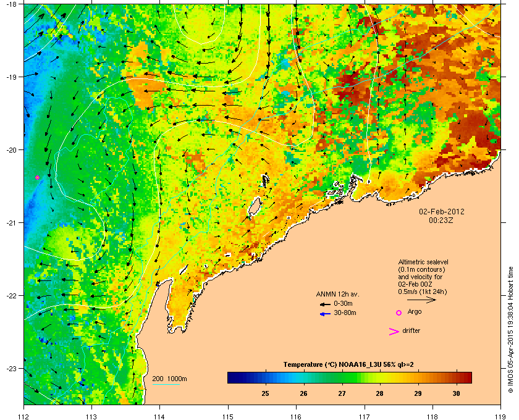The image size is (519, 420).
Task: Click the longitude axis label '116'
Action: click(296, 416)
